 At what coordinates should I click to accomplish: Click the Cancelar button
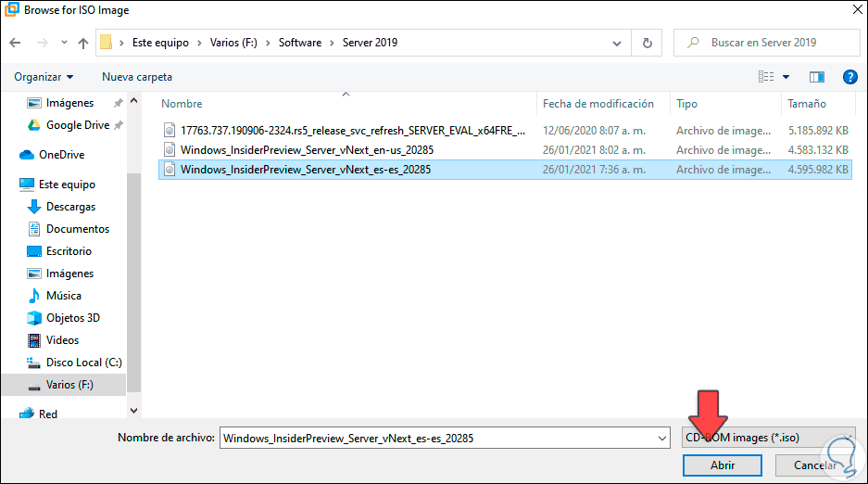point(815,465)
